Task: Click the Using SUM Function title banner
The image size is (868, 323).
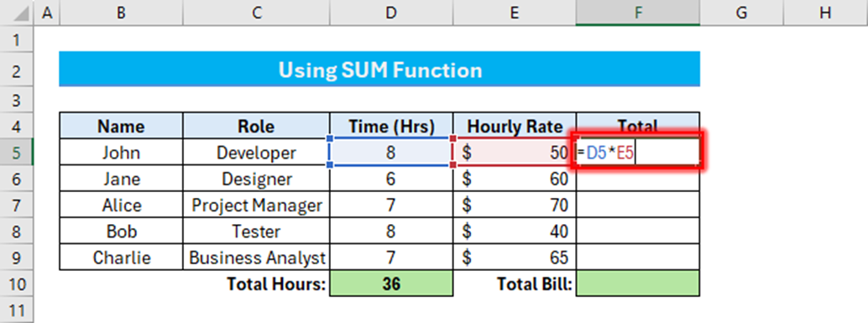Action: tap(379, 69)
